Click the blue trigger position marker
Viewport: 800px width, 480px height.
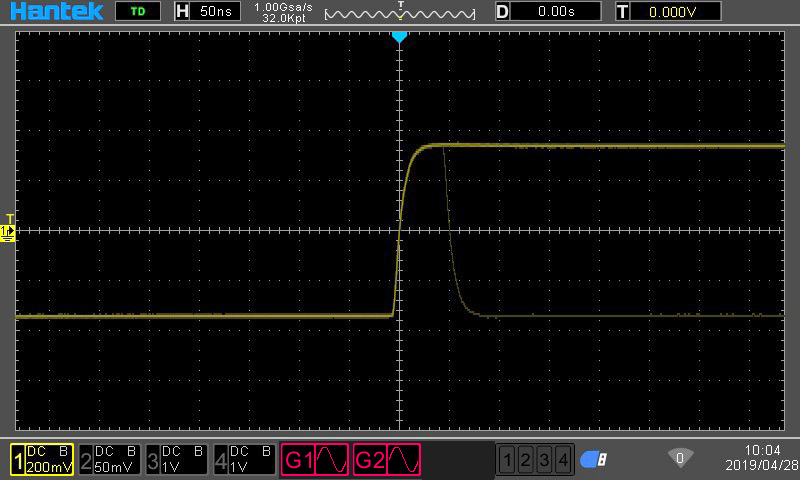pyautogui.click(x=399, y=36)
